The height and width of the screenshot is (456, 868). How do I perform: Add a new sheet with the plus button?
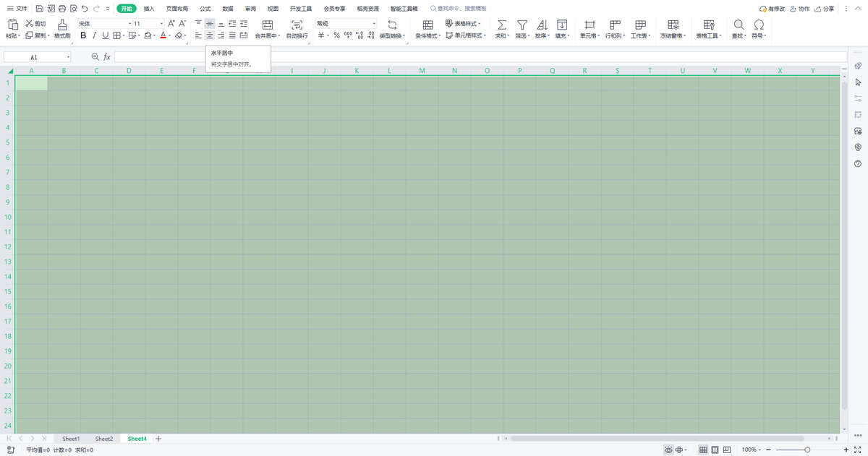tap(158, 439)
